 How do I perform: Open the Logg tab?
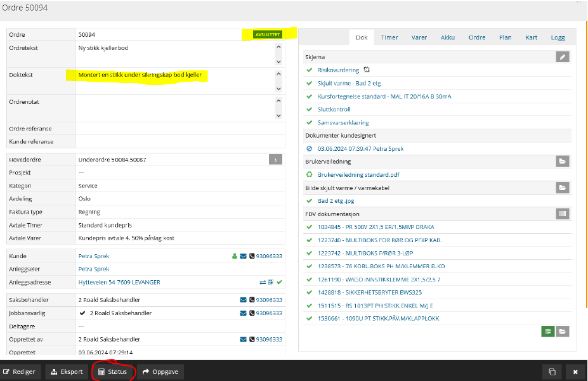click(x=558, y=37)
